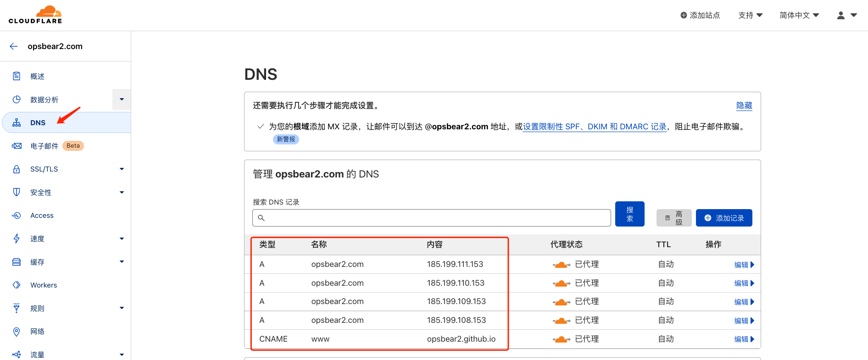Toggle proxy cloud for www CNAME record
Screen dimensions: 868x360
coord(561,339)
